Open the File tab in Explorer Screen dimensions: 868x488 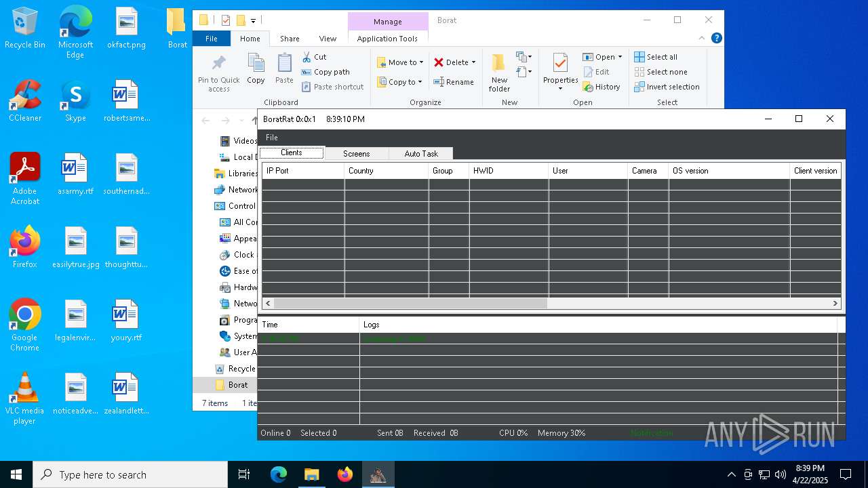coord(212,39)
